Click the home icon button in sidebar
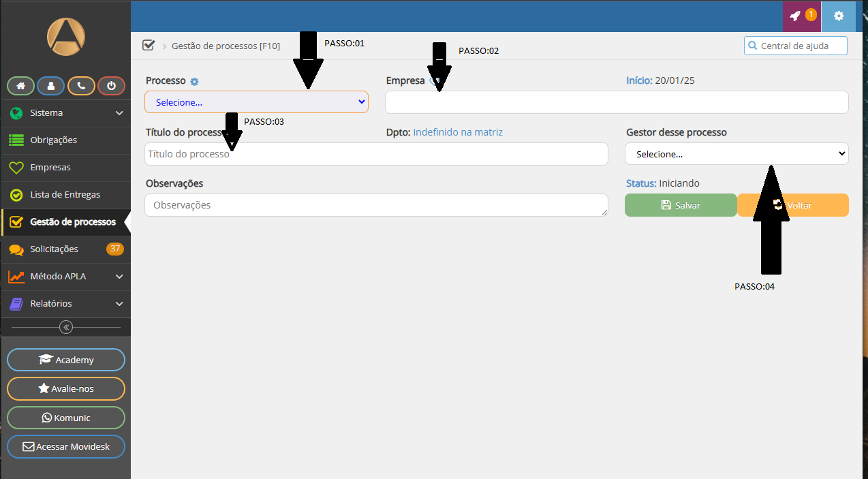The height and width of the screenshot is (479, 868). coord(20,87)
